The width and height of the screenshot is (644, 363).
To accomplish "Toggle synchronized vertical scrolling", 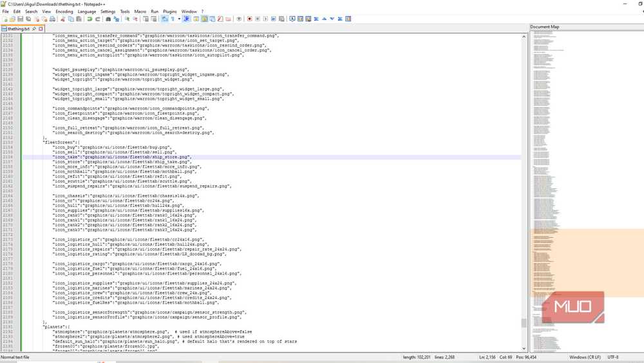I will (146, 19).
